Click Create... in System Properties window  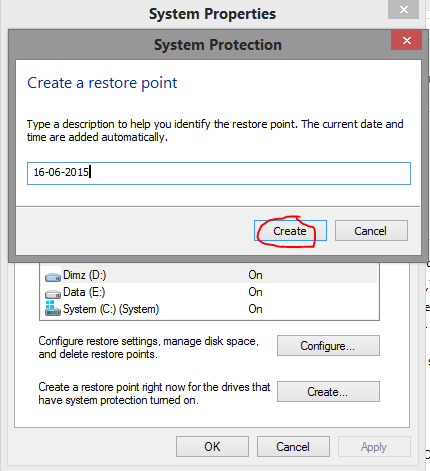328,392
